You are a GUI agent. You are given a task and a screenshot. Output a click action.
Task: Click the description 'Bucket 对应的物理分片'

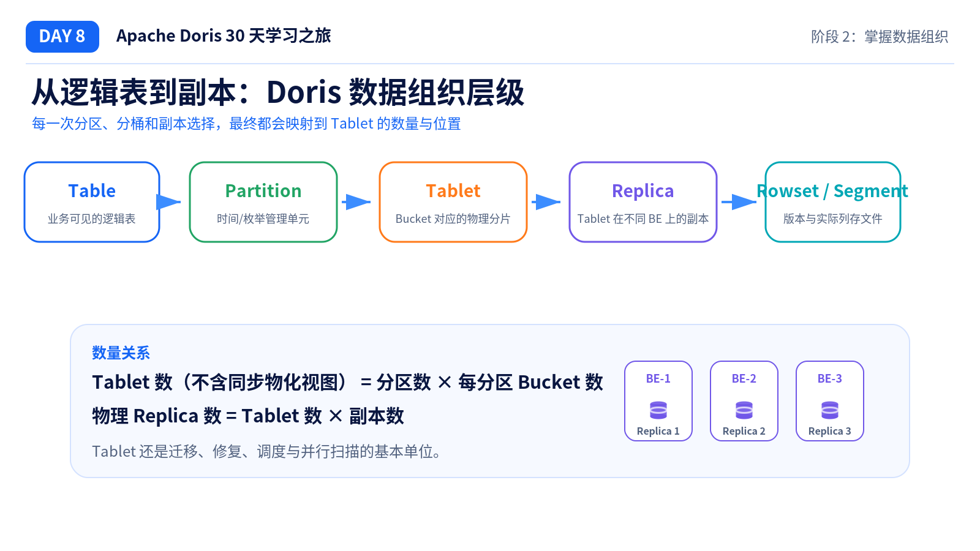click(x=453, y=219)
